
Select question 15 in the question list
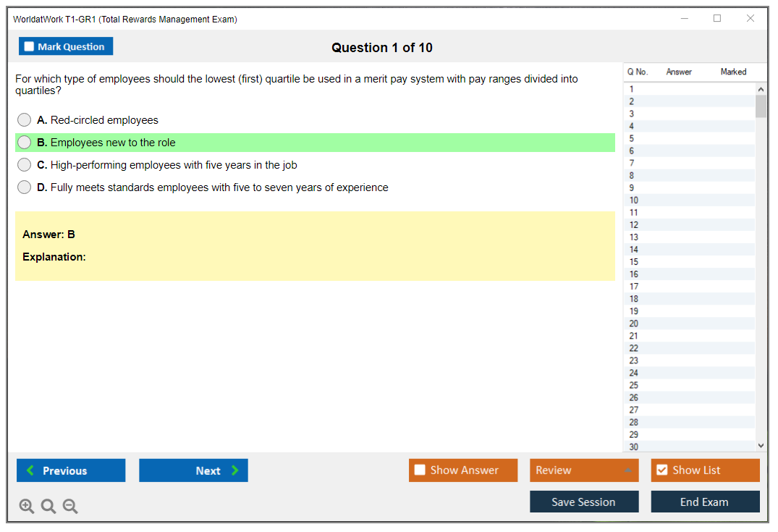634,262
